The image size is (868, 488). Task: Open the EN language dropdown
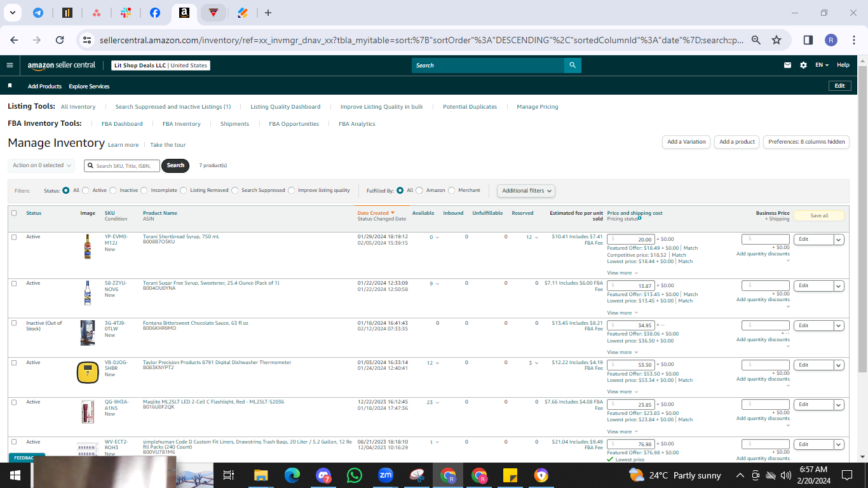pos(822,65)
